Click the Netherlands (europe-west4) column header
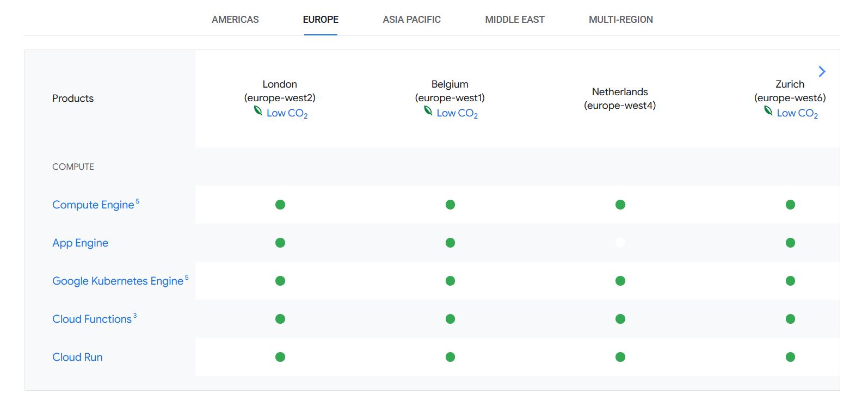 pyautogui.click(x=620, y=99)
